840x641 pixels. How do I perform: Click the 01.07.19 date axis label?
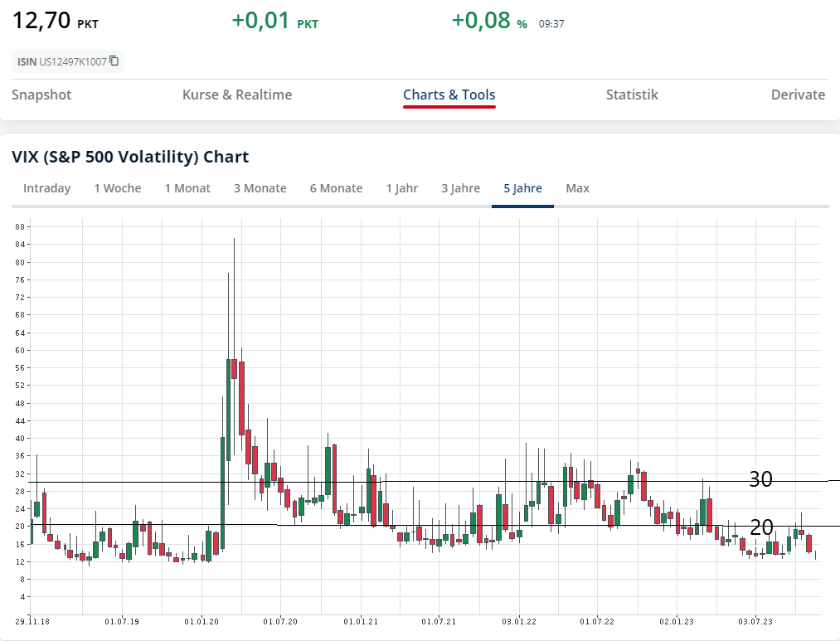122,622
